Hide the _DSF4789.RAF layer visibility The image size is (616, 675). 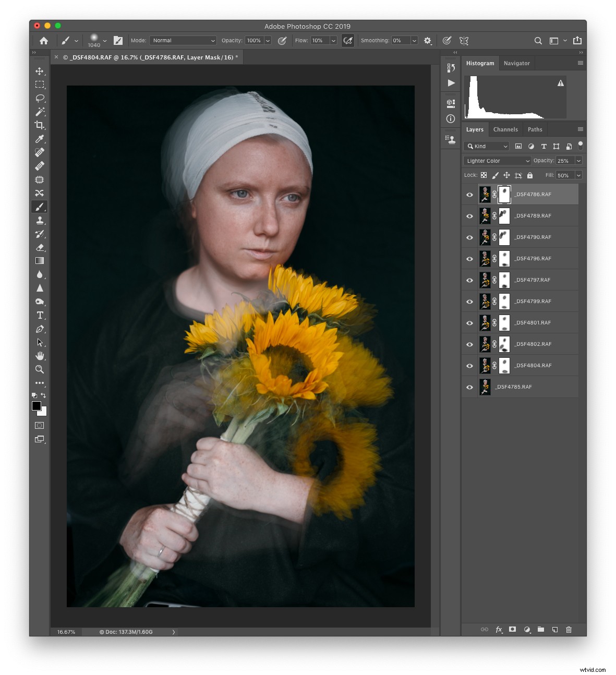click(469, 215)
